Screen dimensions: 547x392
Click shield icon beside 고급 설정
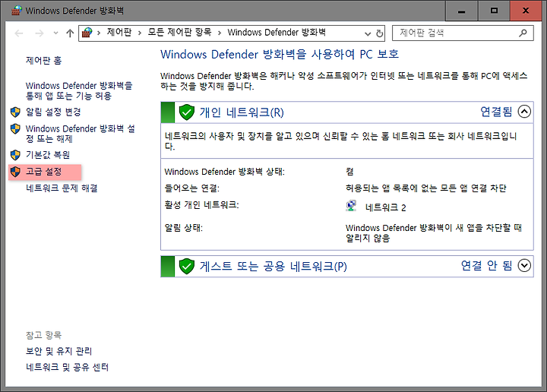click(x=15, y=172)
